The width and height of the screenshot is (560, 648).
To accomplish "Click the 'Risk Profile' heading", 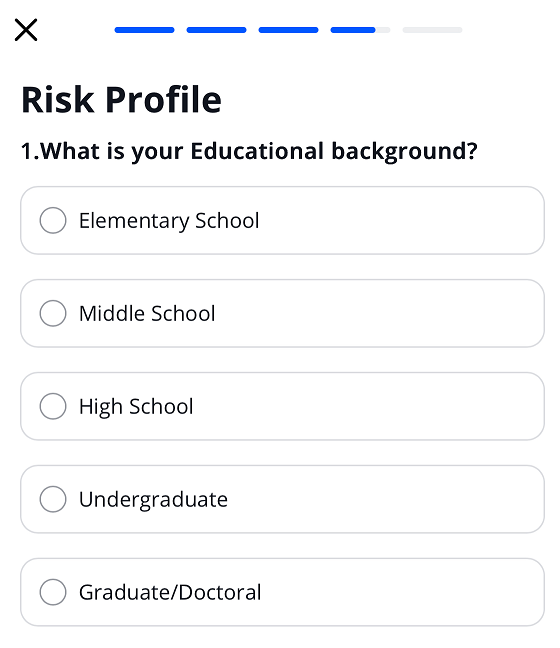I will pyautogui.click(x=122, y=100).
